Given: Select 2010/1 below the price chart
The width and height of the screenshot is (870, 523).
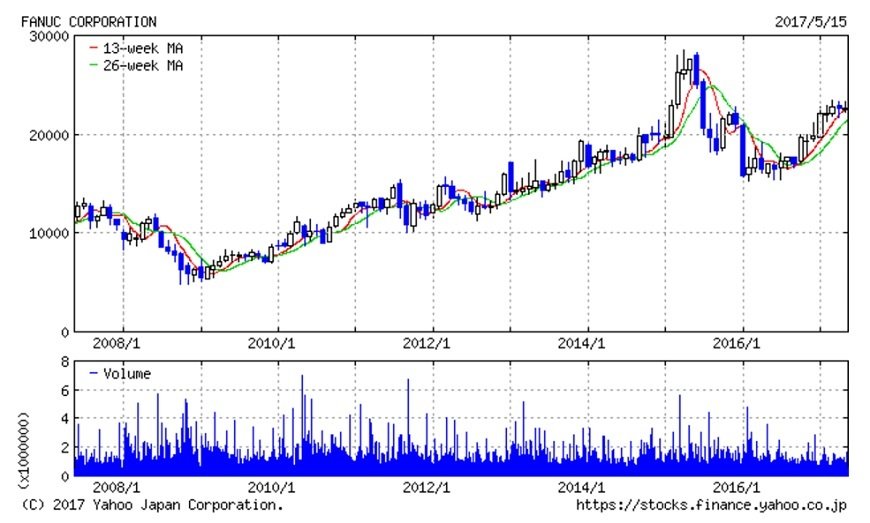Looking at the screenshot, I should point(278,343).
